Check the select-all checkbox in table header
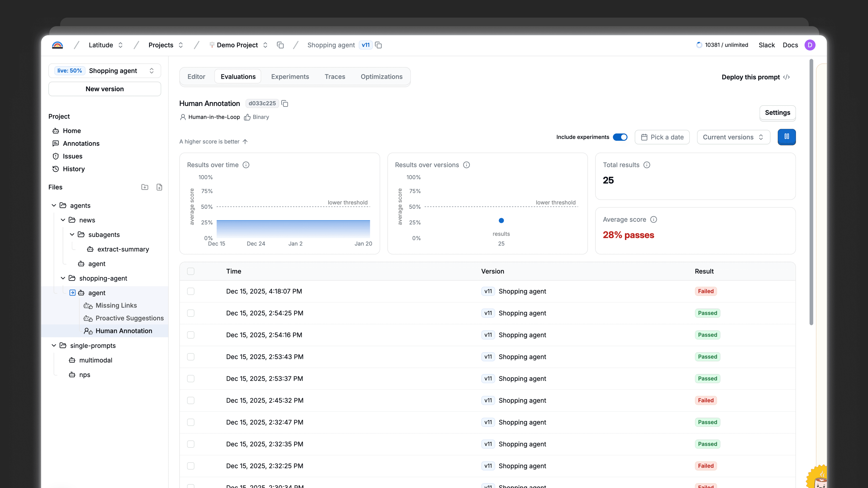Viewport: 868px width, 488px height. 191,271
